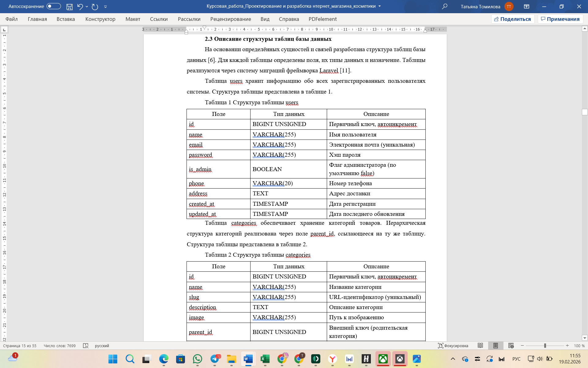Viewport: 588px width, 368px height.
Task: Expand the Undo history dropdown arrow
Action: [x=87, y=6]
